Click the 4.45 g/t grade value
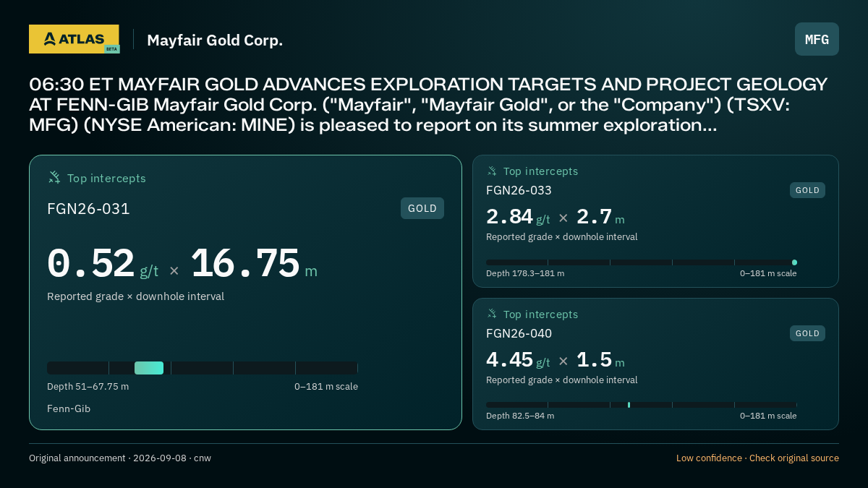 (518, 360)
